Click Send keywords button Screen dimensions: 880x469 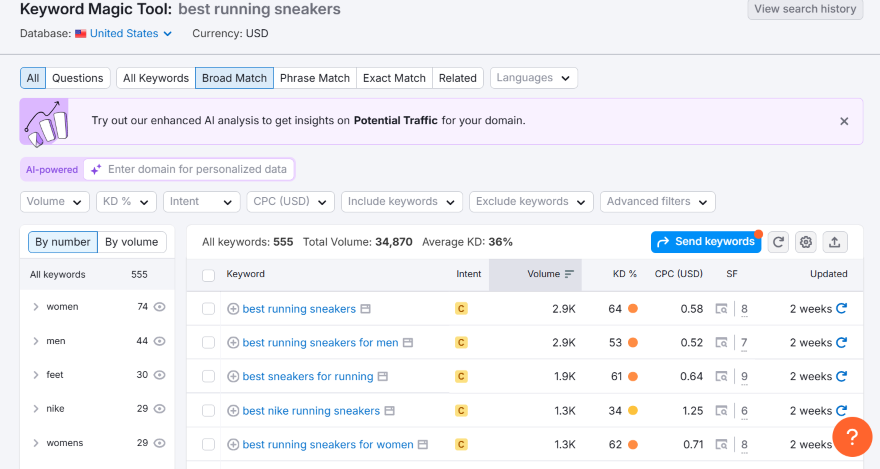pos(705,242)
